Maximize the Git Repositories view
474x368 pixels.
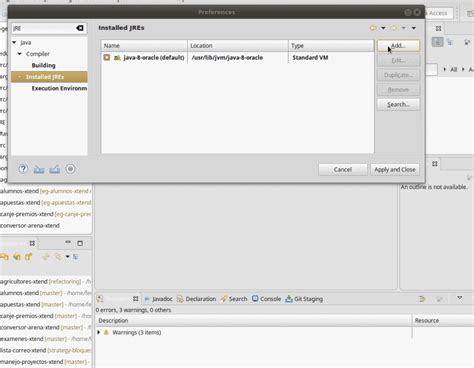[80, 243]
